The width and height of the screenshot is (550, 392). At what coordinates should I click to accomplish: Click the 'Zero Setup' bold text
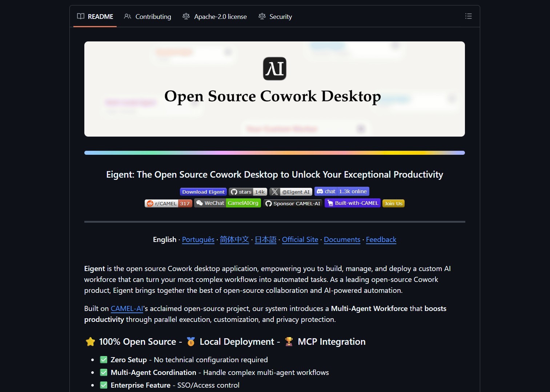[x=129, y=360]
